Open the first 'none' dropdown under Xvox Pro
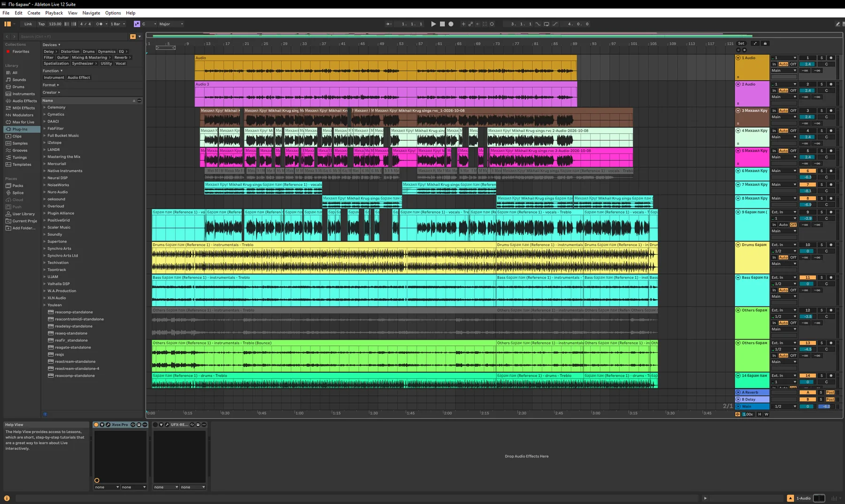The image size is (845, 504). (x=107, y=487)
